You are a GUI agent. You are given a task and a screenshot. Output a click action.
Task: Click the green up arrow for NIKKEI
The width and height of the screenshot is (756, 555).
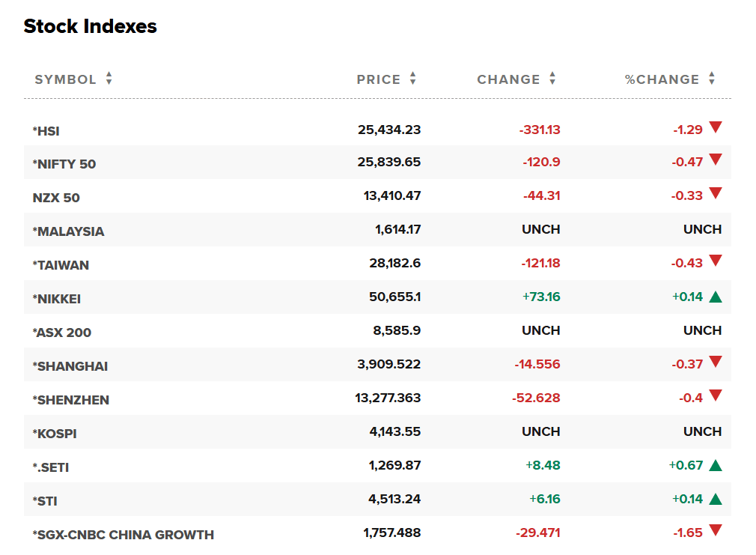[x=716, y=297]
